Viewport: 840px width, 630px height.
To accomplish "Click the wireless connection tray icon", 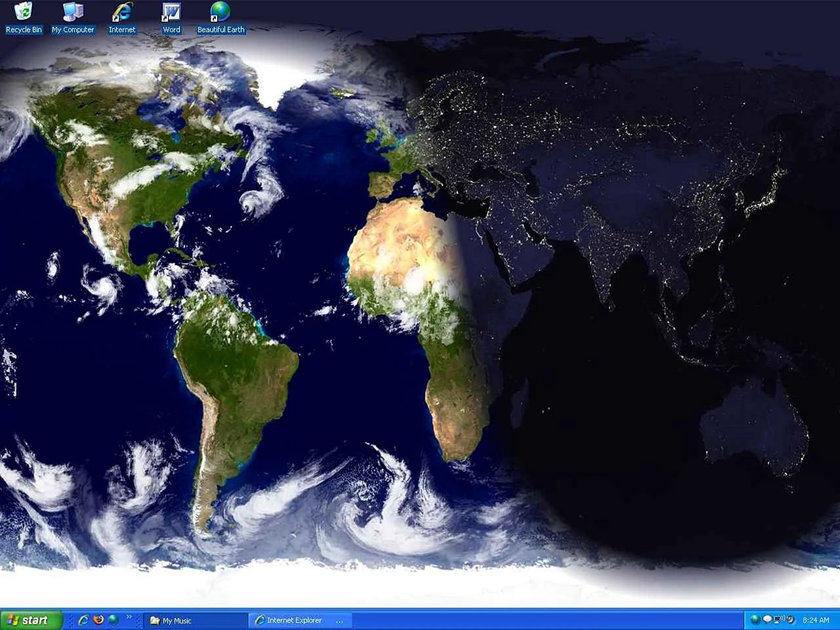I will click(x=780, y=619).
